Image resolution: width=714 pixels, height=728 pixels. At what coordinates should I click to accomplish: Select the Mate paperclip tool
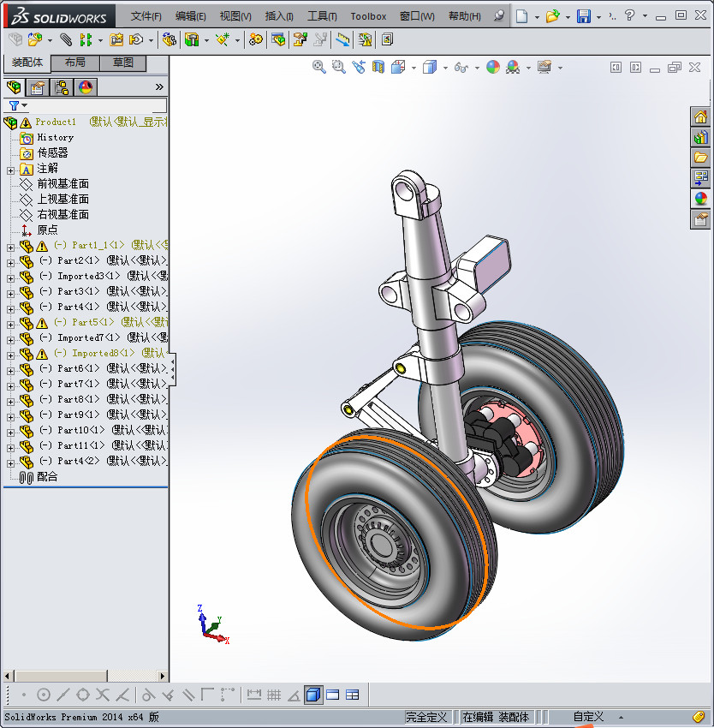click(66, 40)
